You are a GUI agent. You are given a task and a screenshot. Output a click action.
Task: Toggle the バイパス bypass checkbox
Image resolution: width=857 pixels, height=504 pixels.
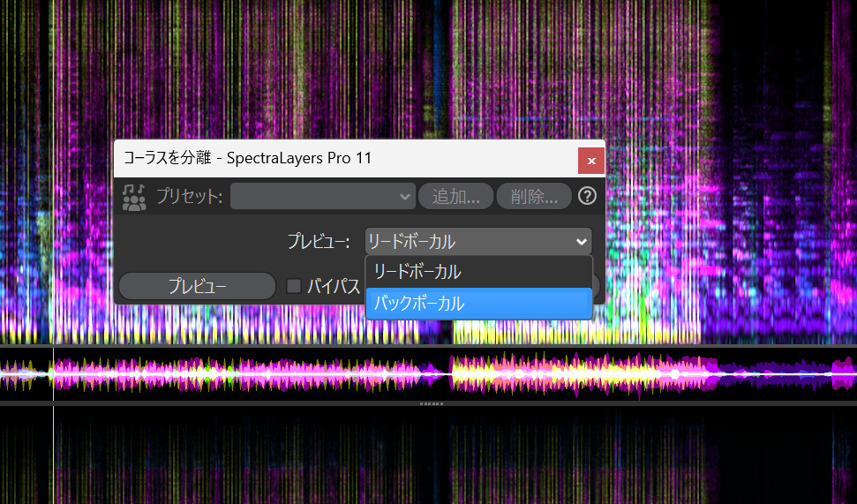(x=294, y=286)
